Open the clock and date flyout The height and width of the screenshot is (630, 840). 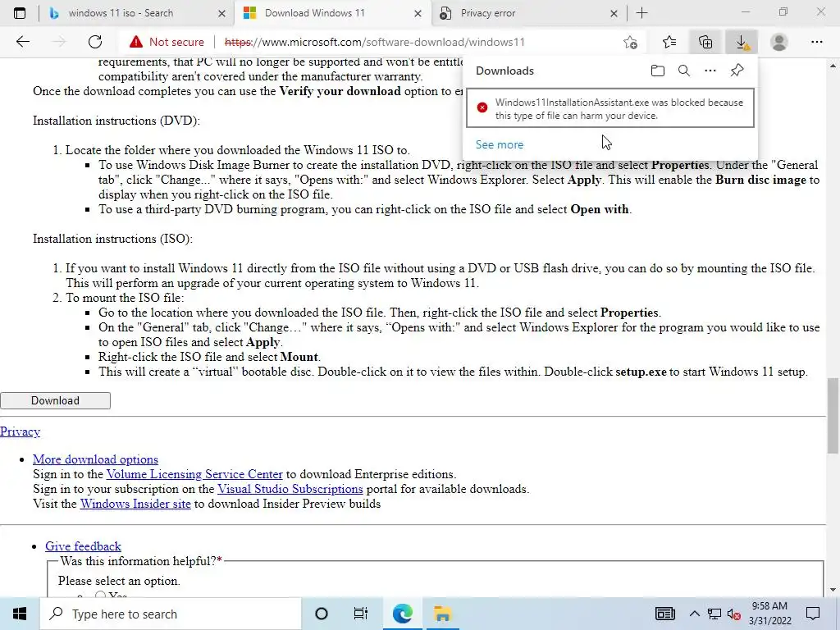(x=769, y=614)
